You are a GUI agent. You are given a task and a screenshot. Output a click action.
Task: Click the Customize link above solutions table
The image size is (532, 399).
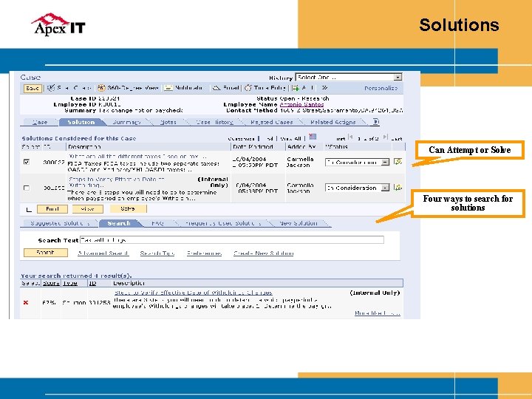click(x=241, y=138)
